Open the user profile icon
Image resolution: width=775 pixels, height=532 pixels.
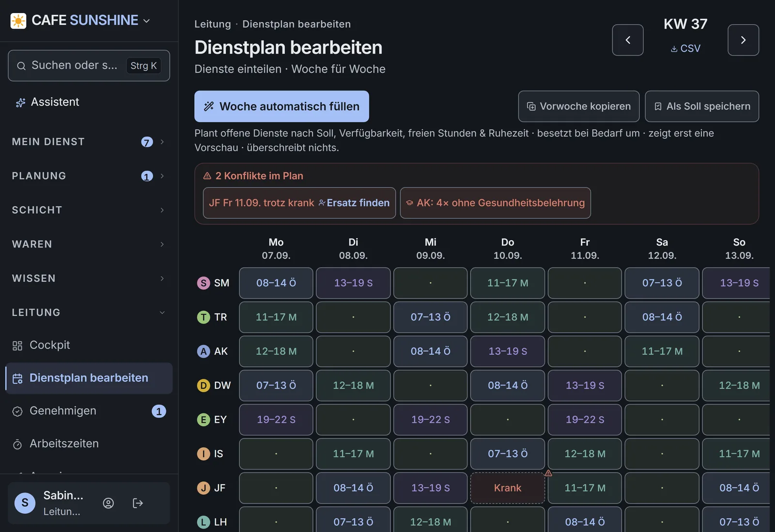pos(108,503)
